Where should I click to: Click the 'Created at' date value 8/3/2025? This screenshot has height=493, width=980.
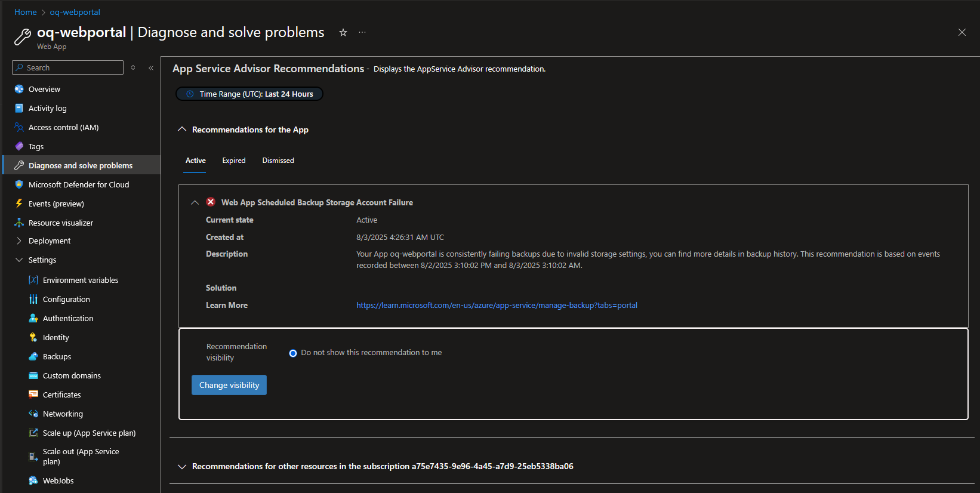400,237
